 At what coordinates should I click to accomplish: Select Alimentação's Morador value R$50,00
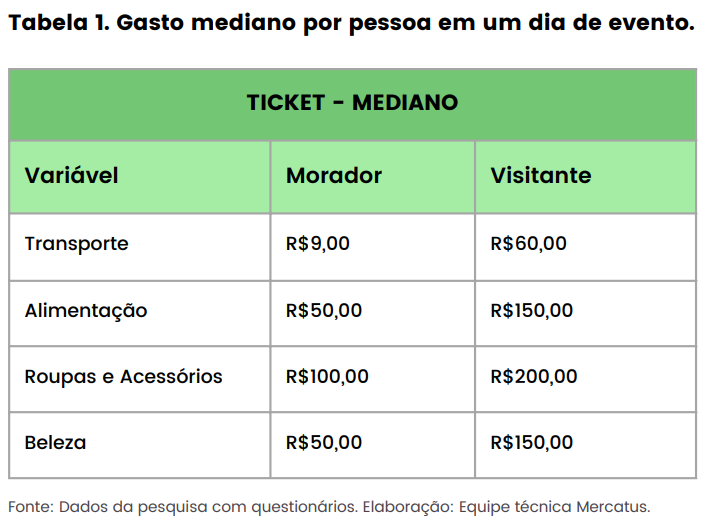[x=323, y=311]
